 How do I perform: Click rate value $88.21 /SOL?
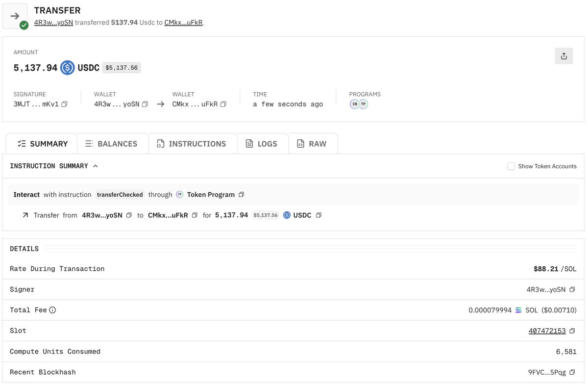(555, 269)
